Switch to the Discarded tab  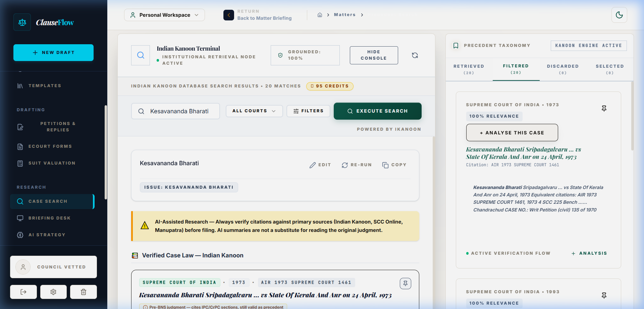coord(563,69)
